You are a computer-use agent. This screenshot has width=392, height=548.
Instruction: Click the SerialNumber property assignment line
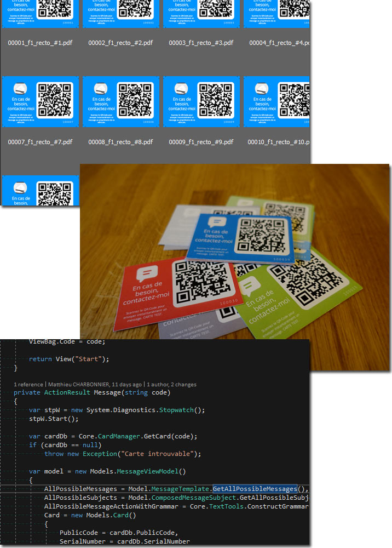(x=125, y=541)
